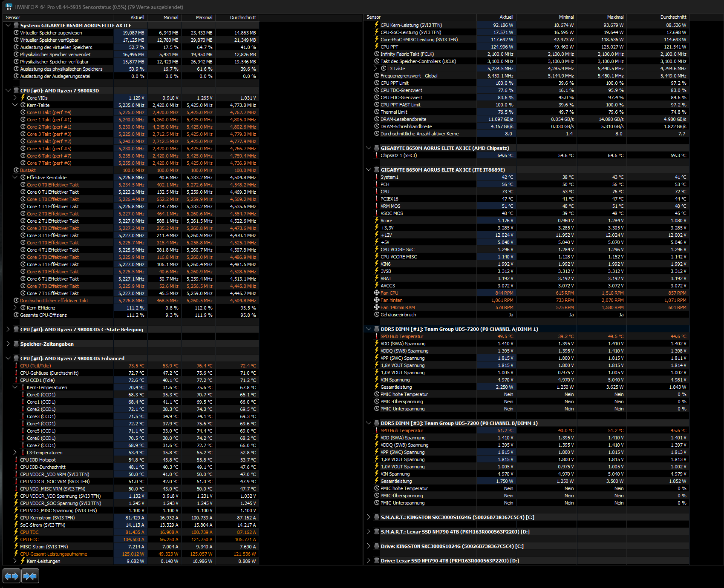The height and width of the screenshot is (588, 724).
Task: Expand the Kern-Leistungen subgroup
Action: click(15, 561)
